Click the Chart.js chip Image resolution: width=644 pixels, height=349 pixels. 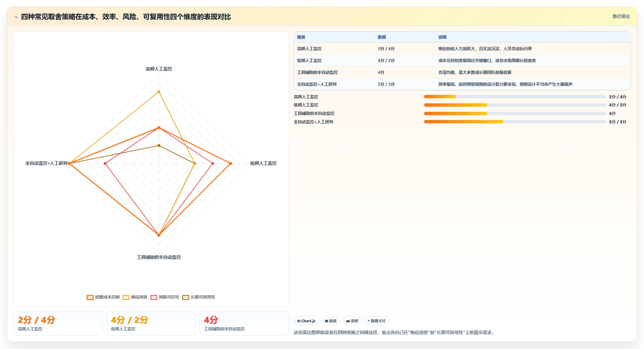pos(306,321)
